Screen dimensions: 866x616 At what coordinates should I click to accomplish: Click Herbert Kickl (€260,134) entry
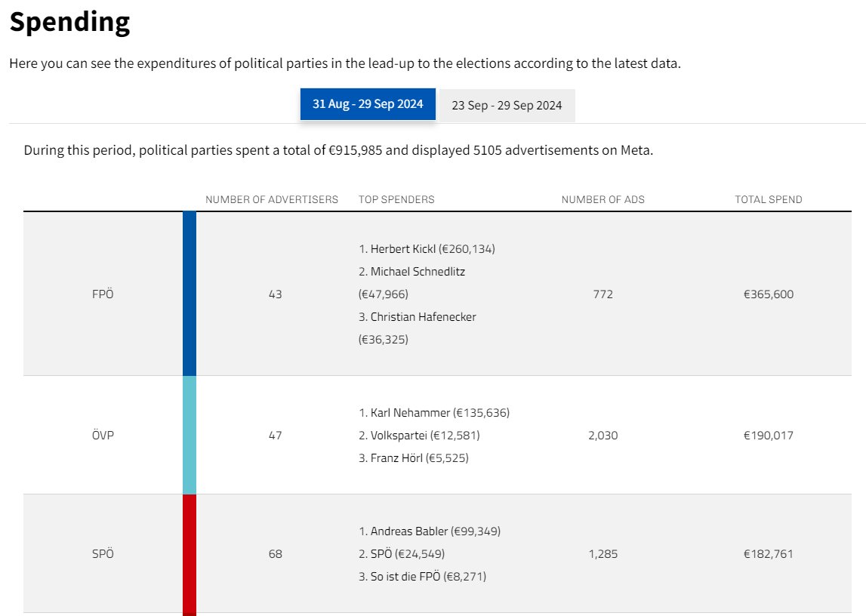pyautogui.click(x=427, y=249)
